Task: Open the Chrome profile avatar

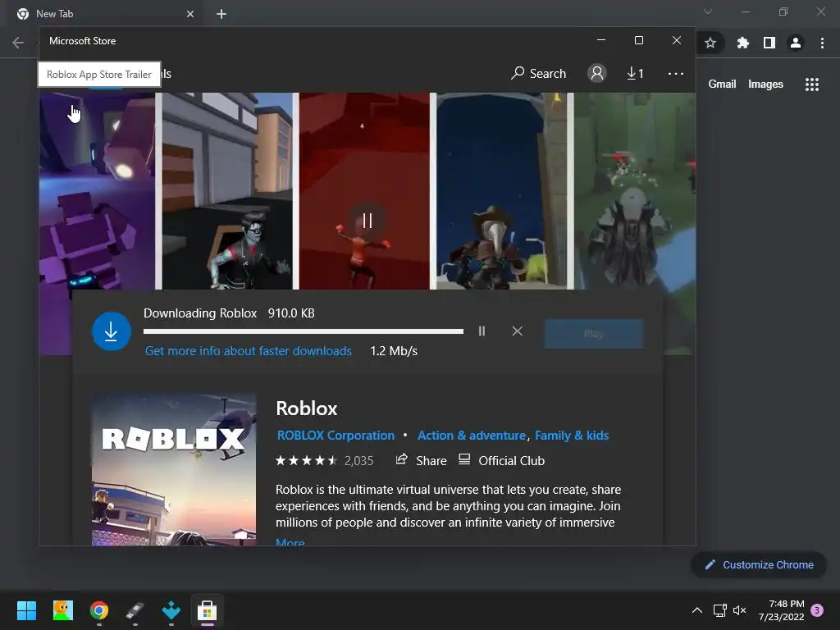Action: (796, 43)
